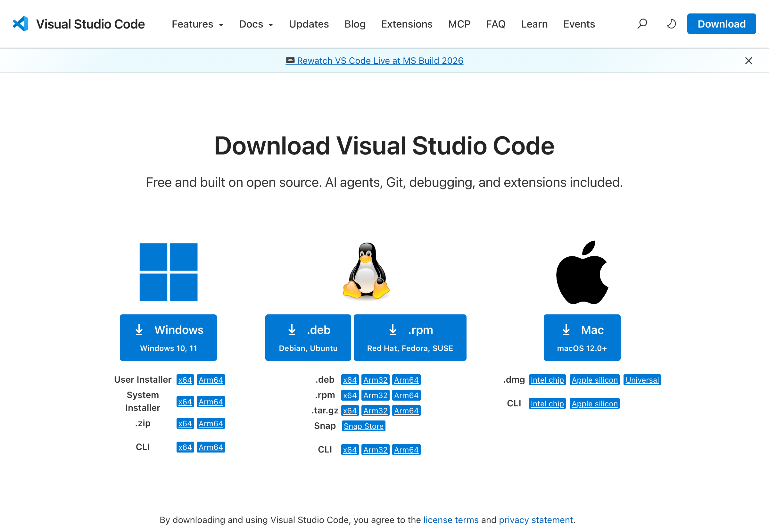This screenshot has height=532, width=769.
Task: Select System Installer x64 link
Action: pyautogui.click(x=185, y=402)
